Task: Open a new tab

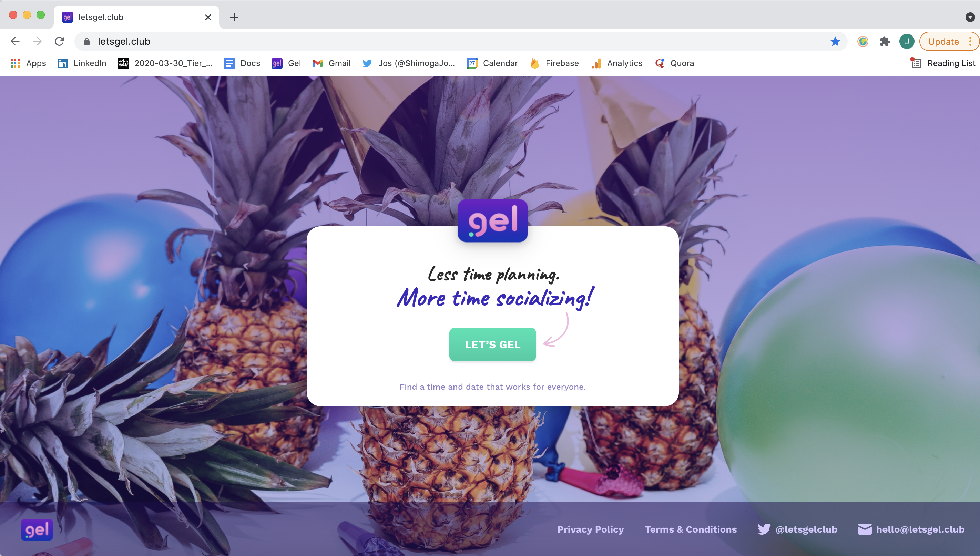Action: [x=234, y=17]
